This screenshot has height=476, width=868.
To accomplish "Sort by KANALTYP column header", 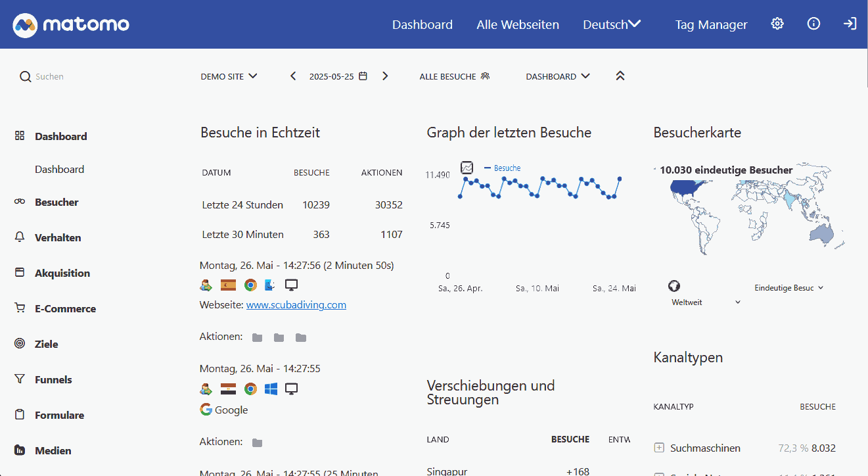I will point(674,407).
